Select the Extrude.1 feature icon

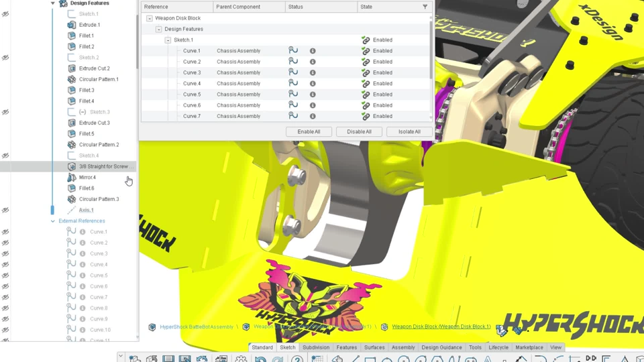pyautogui.click(x=72, y=25)
